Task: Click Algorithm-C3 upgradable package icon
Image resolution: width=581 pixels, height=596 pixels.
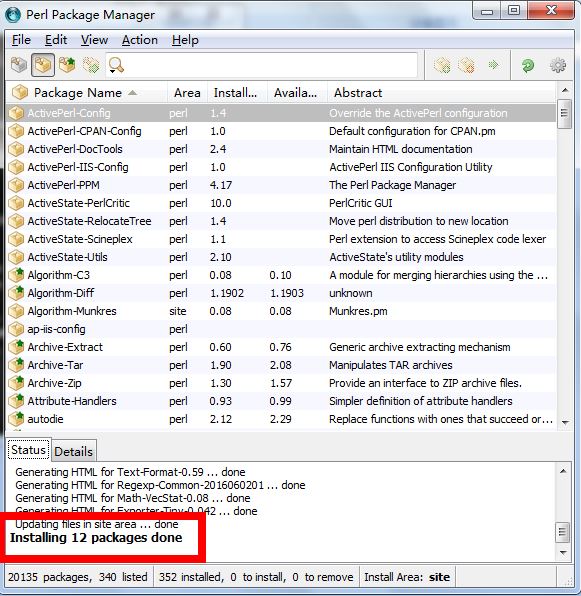Action: (x=16, y=275)
